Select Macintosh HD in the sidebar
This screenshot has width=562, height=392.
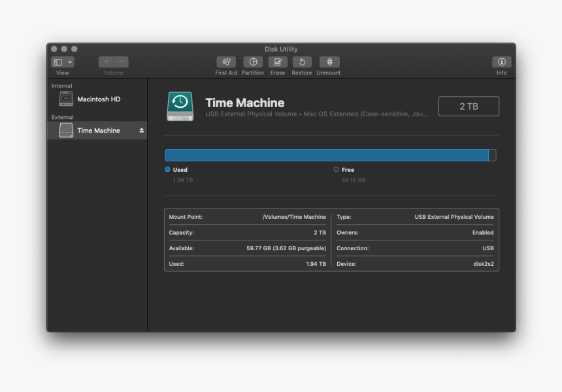[x=98, y=99]
